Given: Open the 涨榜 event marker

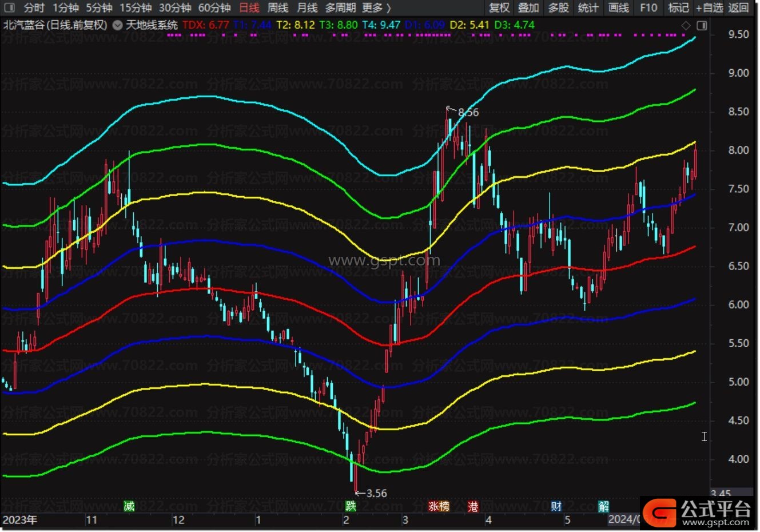Looking at the screenshot, I should coord(439,506).
